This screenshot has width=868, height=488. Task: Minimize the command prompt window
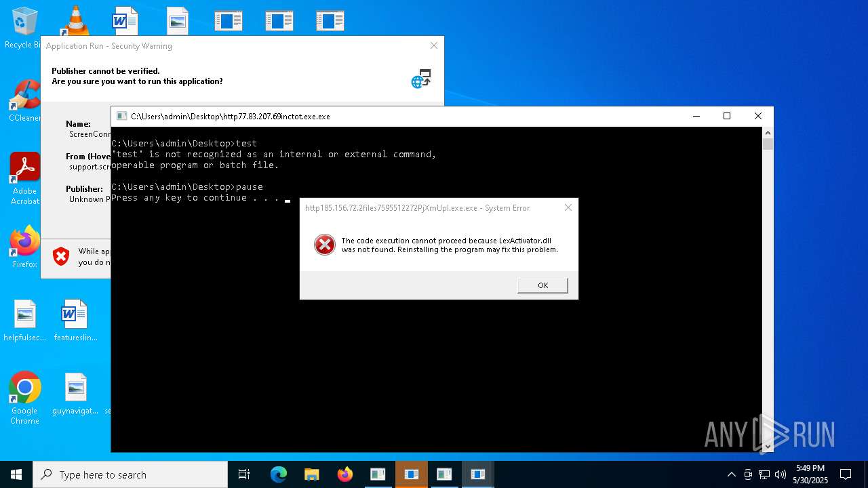pos(696,116)
